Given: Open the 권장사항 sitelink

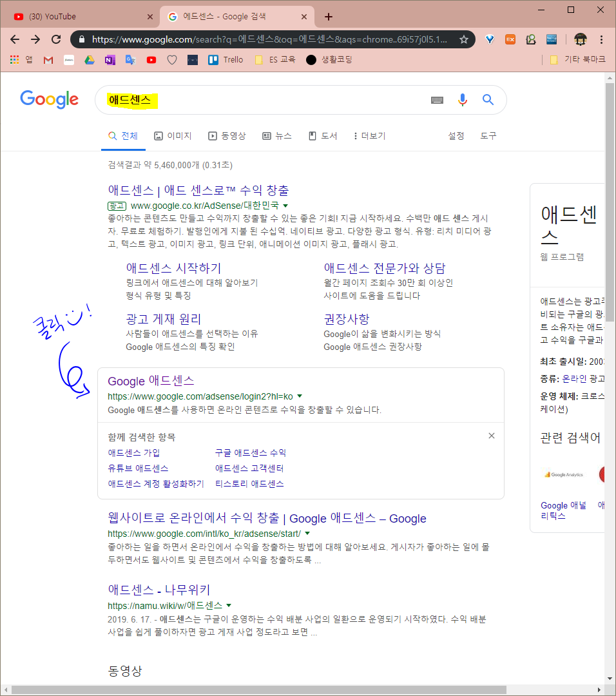Looking at the screenshot, I should pyautogui.click(x=346, y=319).
